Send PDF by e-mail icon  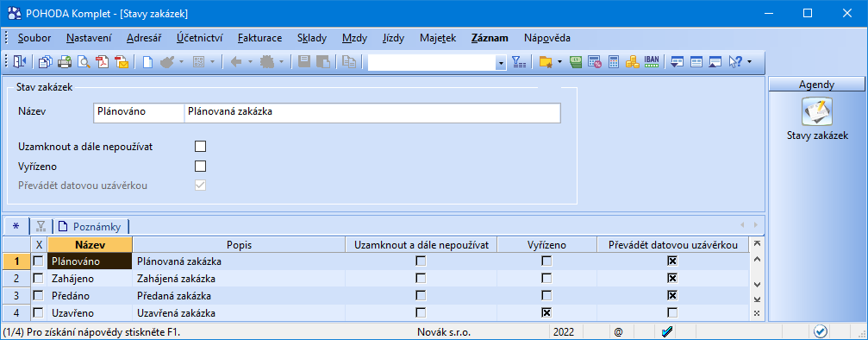pyautogui.click(x=122, y=62)
